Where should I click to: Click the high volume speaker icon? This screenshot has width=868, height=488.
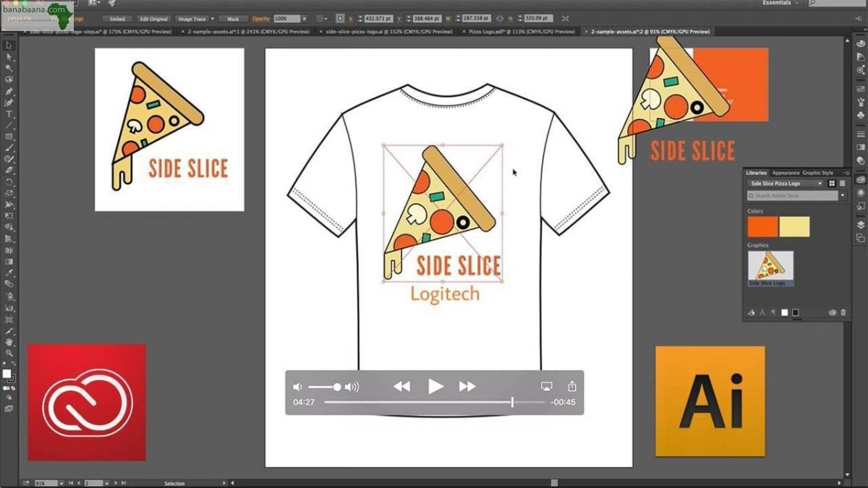(352, 388)
